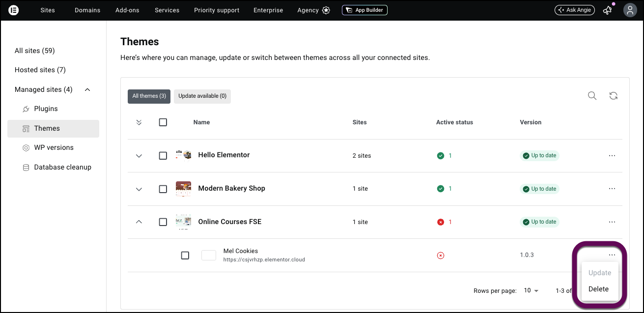Check the Modern Bakery Shop checkbox
This screenshot has width=644, height=313.
[x=163, y=189]
